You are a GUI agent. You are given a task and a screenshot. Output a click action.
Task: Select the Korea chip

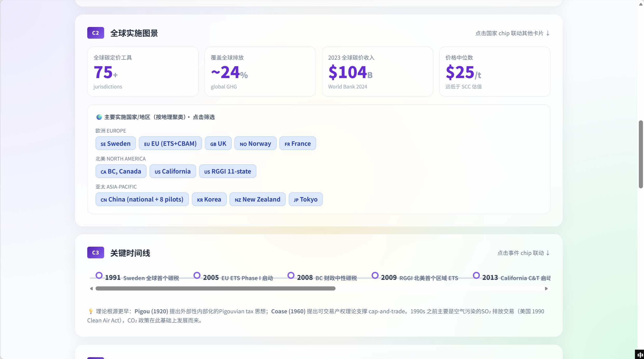click(209, 199)
